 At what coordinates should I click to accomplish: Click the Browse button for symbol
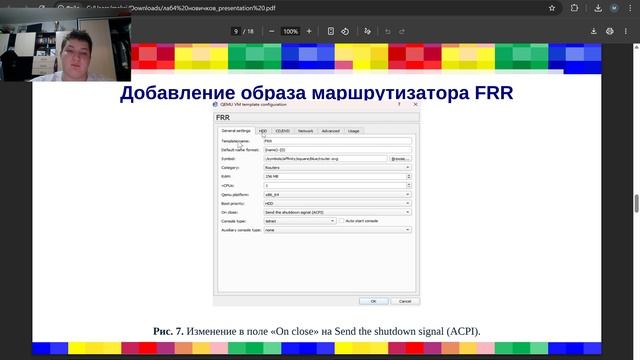coord(400,158)
